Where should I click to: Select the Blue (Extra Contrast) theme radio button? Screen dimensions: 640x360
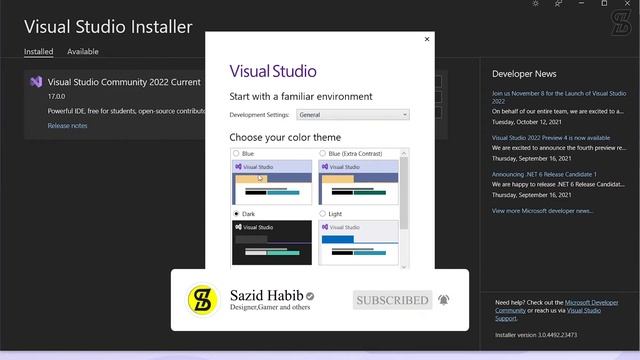(x=322, y=153)
